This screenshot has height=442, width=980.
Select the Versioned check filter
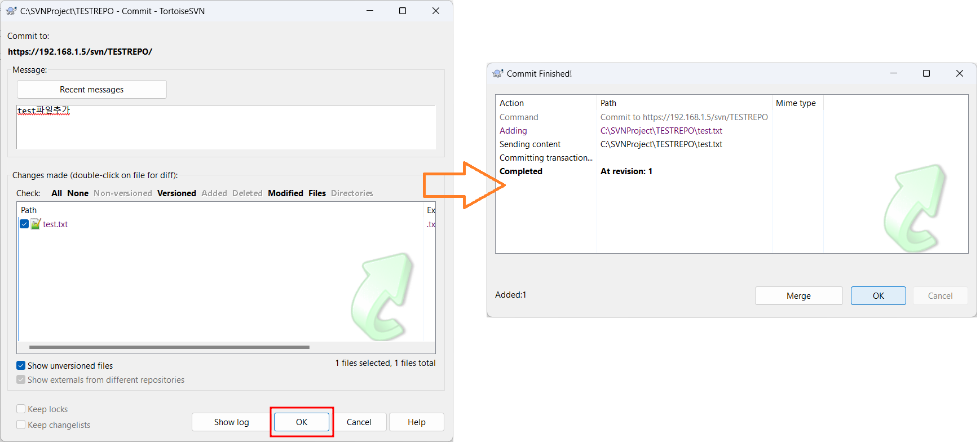pos(176,193)
